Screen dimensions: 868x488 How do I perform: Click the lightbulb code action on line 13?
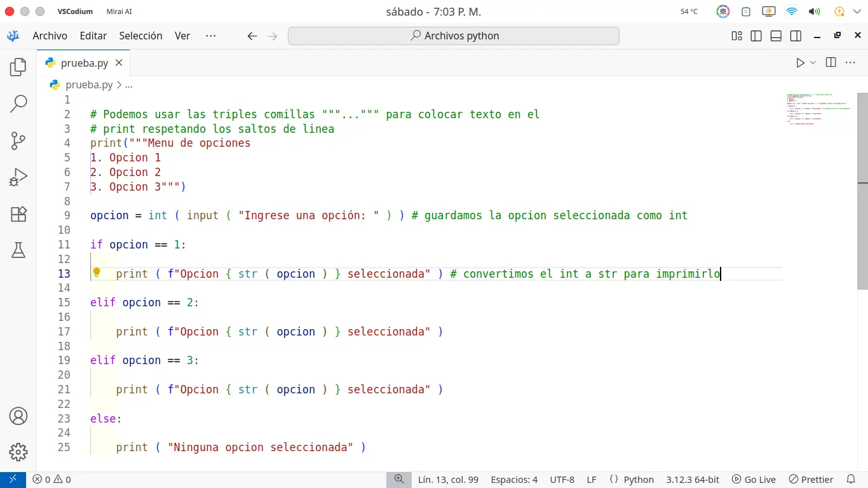pyautogui.click(x=97, y=273)
